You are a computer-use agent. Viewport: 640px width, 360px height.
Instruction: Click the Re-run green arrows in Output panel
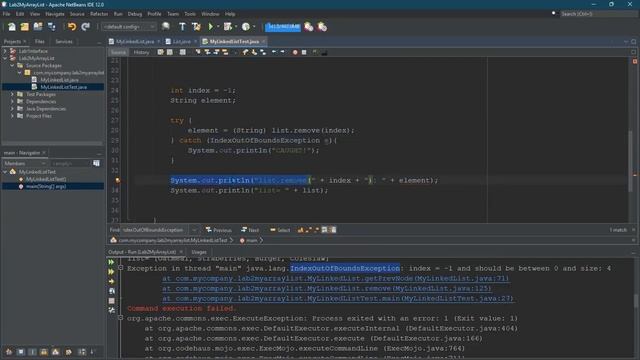pyautogui.click(x=111, y=262)
